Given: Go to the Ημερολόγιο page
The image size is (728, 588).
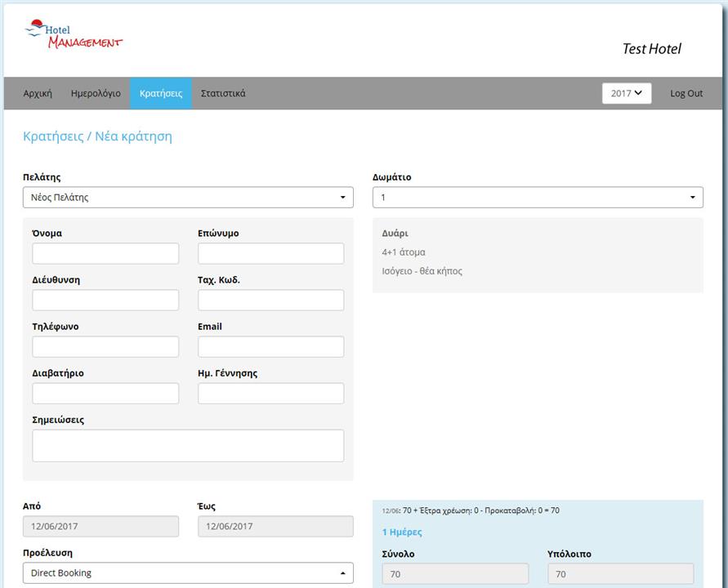Looking at the screenshot, I should (96, 93).
